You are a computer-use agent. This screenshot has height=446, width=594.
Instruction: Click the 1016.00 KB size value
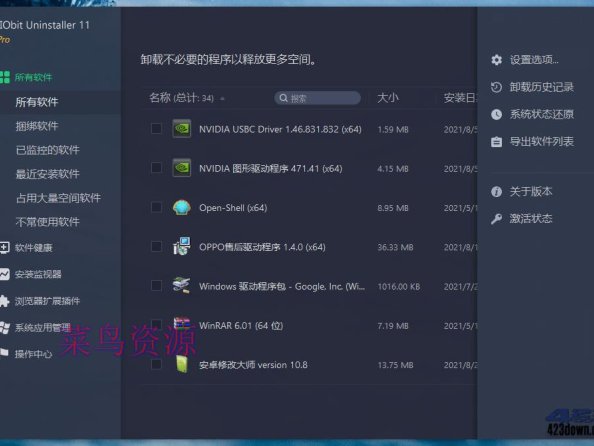(399, 287)
